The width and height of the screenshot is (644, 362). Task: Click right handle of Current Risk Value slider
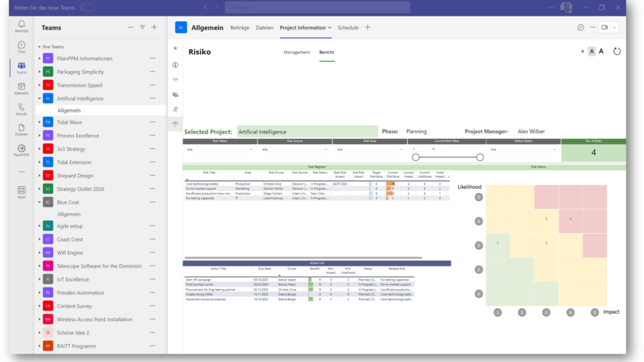(x=479, y=157)
